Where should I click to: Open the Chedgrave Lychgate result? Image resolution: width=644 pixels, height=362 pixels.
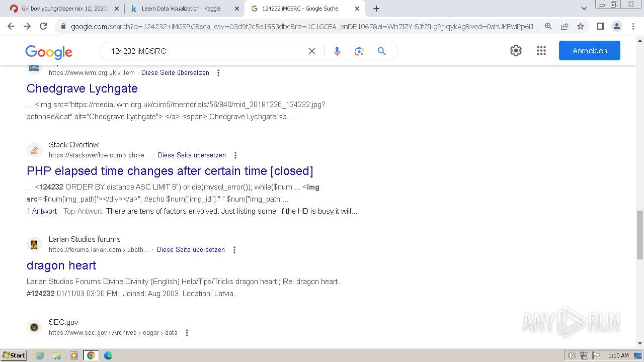pos(82,88)
